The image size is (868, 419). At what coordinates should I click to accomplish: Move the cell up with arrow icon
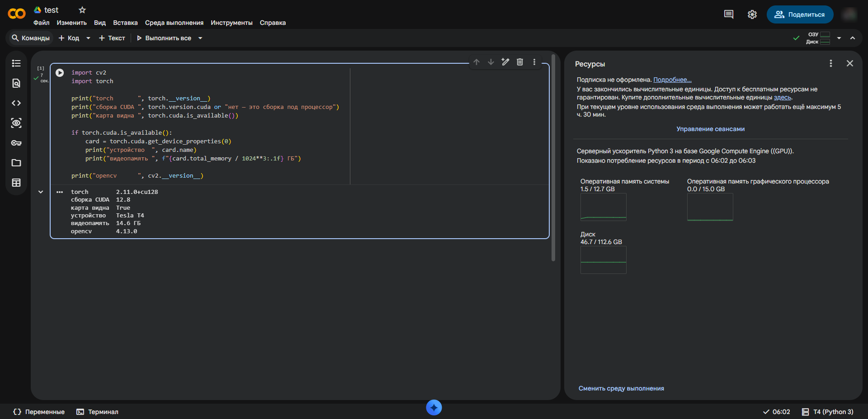click(476, 62)
